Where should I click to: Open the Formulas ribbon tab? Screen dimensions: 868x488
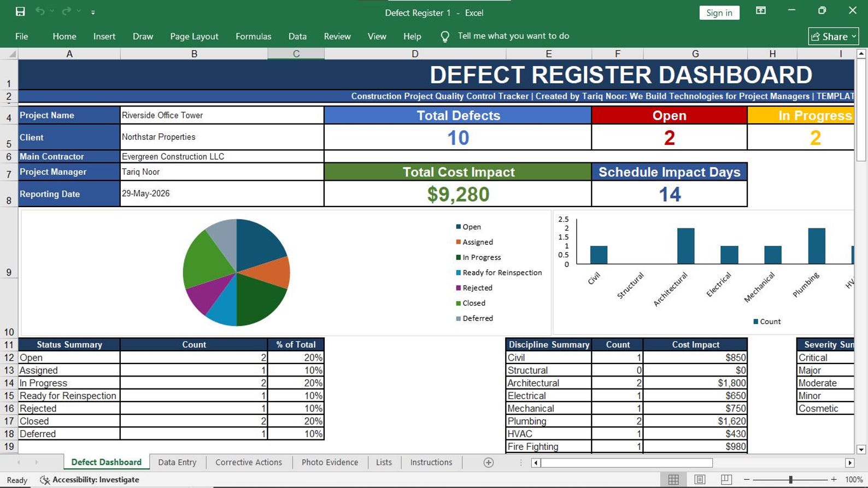coord(253,37)
